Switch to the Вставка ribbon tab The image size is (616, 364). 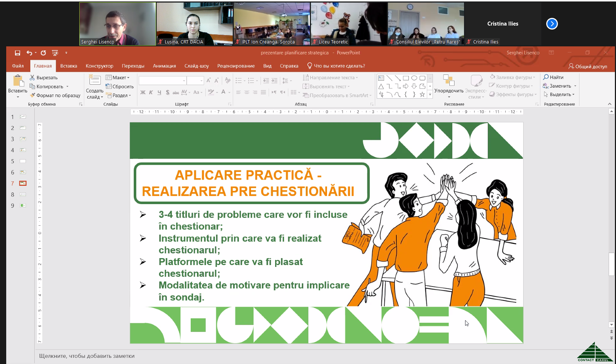coord(69,66)
